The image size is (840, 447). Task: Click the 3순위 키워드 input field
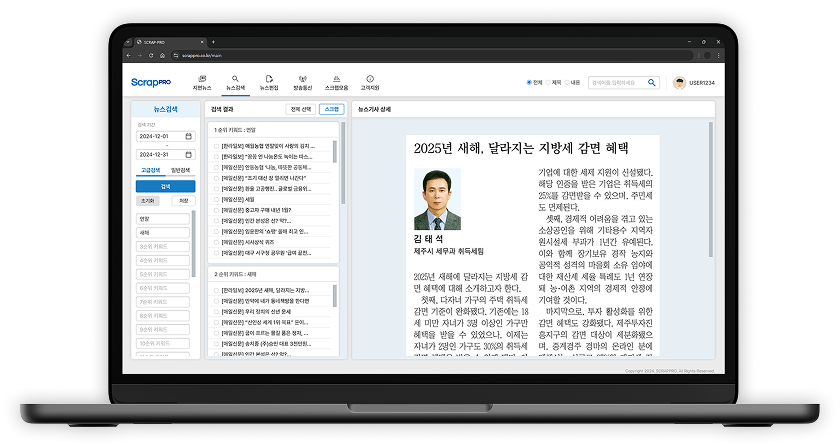coord(160,246)
